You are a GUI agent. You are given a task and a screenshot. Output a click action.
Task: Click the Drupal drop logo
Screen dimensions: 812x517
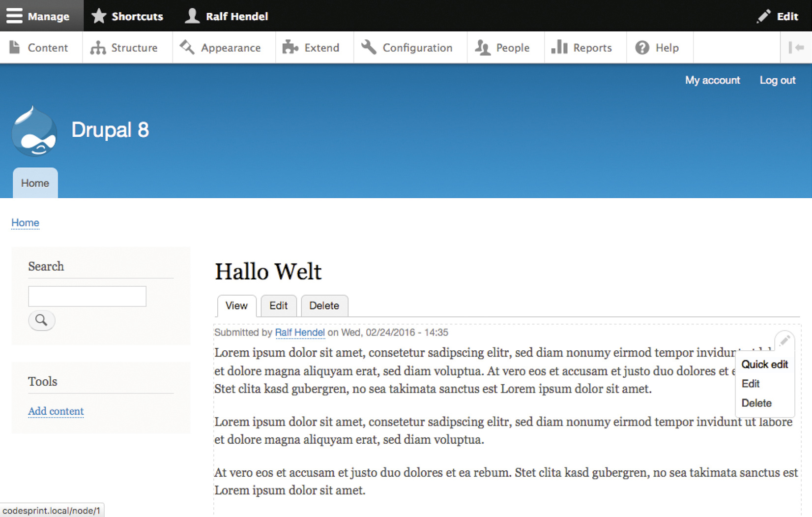click(34, 131)
